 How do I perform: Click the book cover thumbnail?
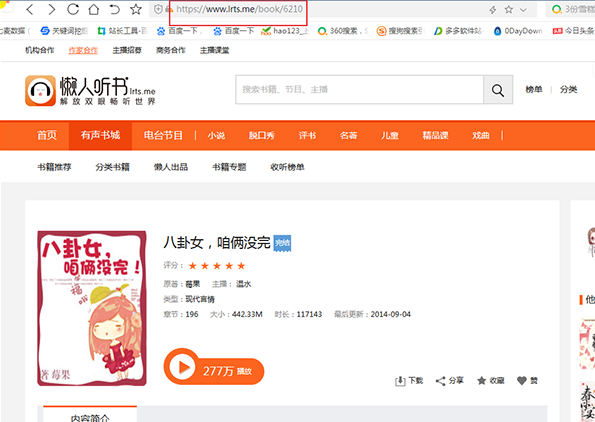tap(92, 308)
